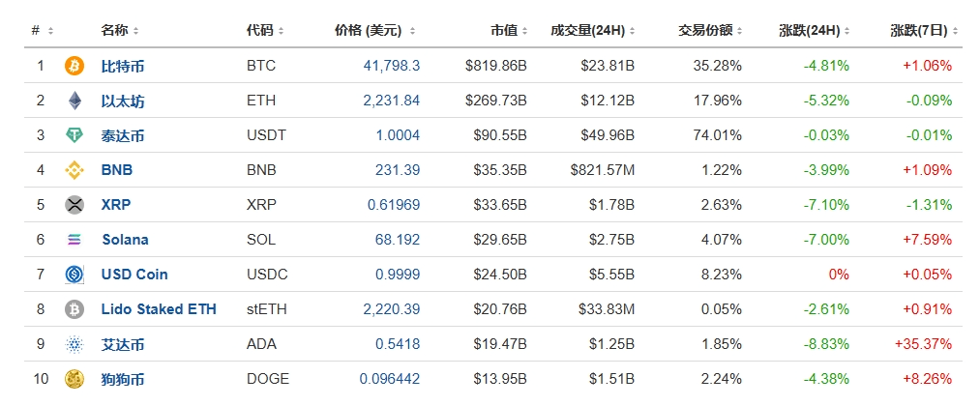This screenshot has height=406, width=980.
Task: Click trade share 74.01%
Action: click(718, 135)
